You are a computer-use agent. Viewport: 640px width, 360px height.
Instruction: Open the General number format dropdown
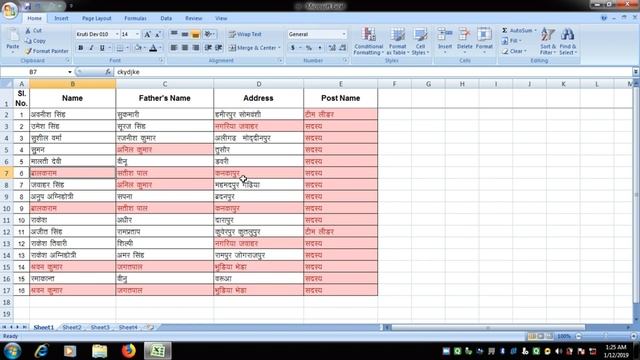tap(344, 34)
